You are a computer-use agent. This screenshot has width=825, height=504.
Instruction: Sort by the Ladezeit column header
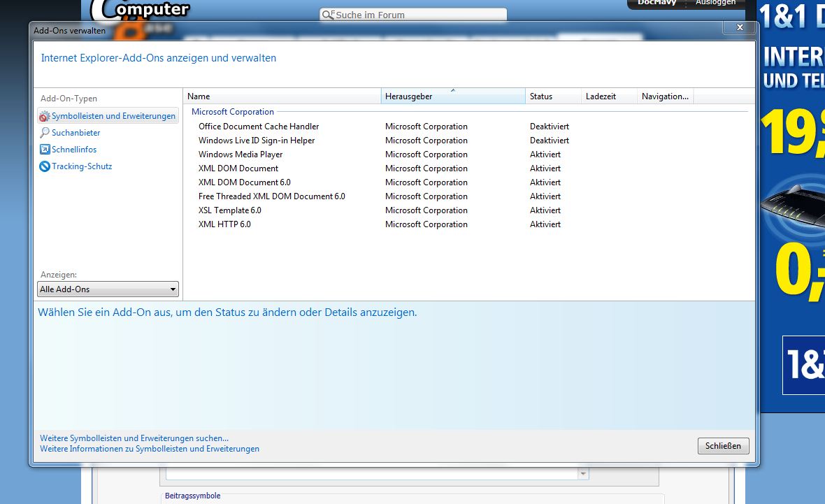pyautogui.click(x=609, y=96)
